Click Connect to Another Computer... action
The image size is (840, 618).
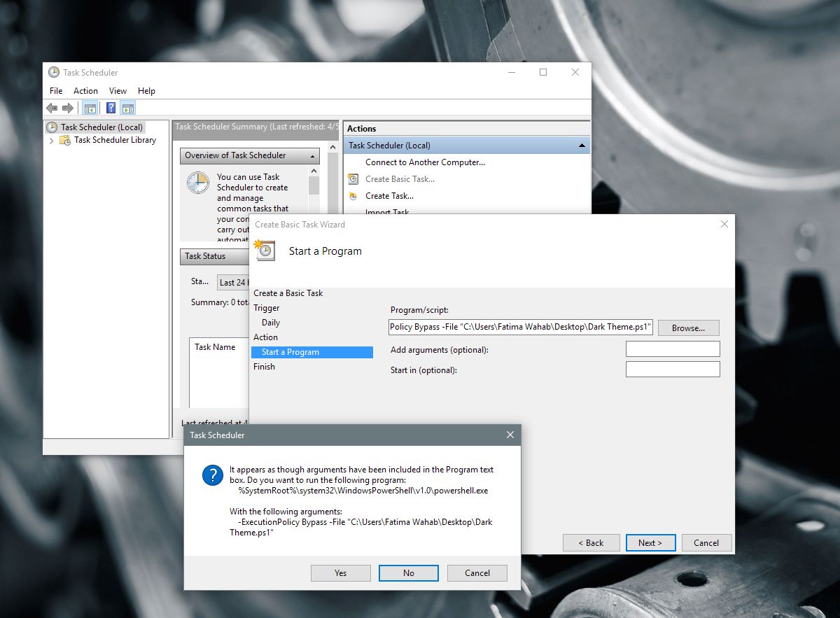(x=425, y=162)
